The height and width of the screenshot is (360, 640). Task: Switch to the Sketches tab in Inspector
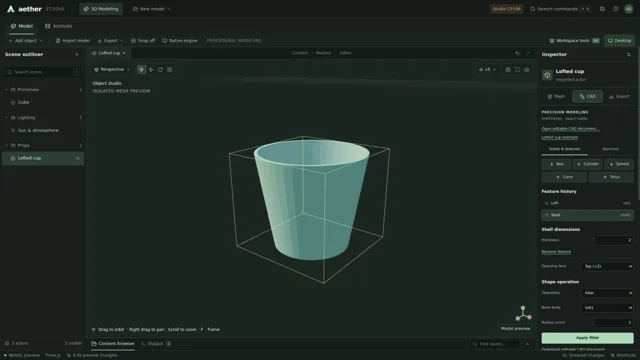pyautogui.click(x=611, y=149)
